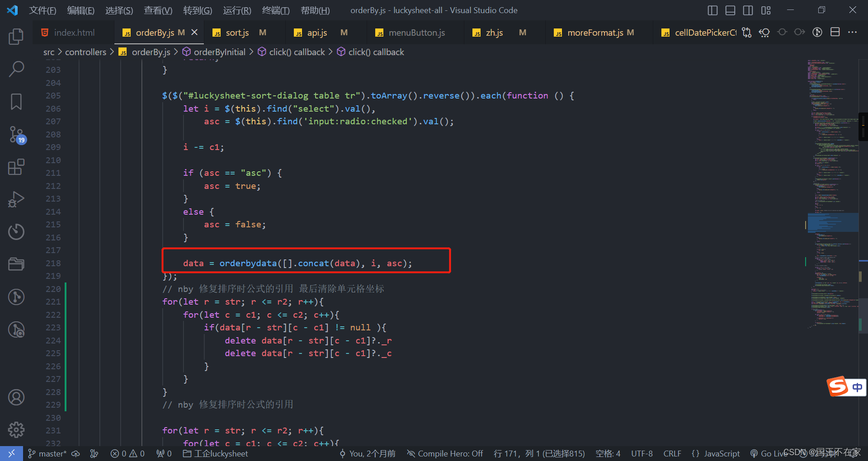Open the Project Manager folder icon

pyautogui.click(x=16, y=264)
